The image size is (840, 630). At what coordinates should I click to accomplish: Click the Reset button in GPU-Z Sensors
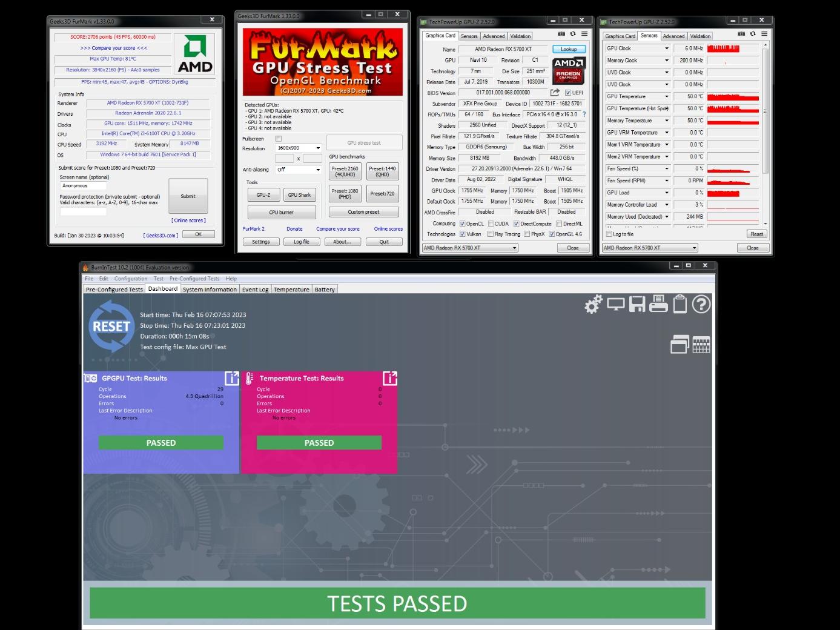757,234
